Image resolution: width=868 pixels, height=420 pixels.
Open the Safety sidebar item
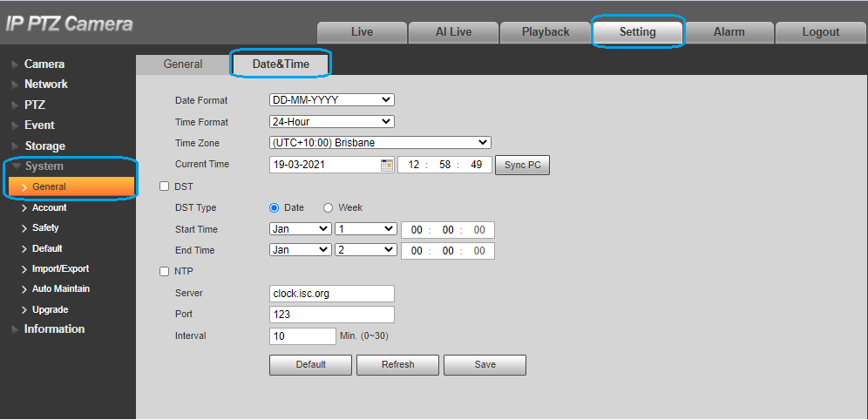point(44,228)
